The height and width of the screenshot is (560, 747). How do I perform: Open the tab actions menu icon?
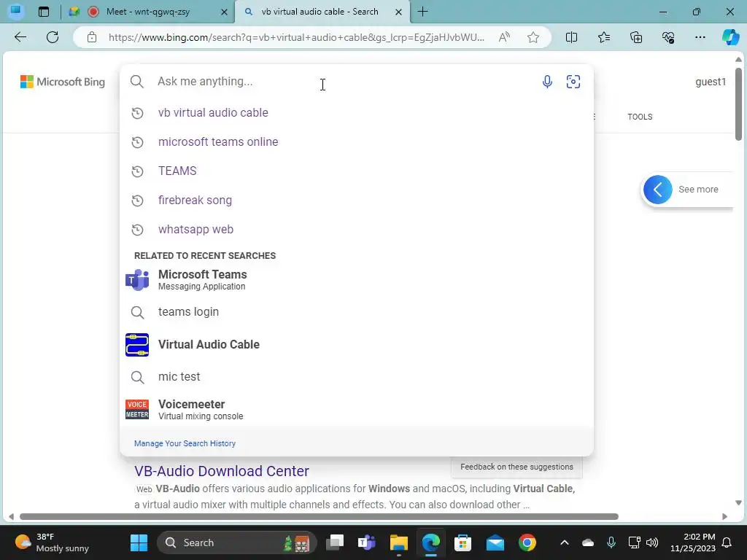(44, 12)
